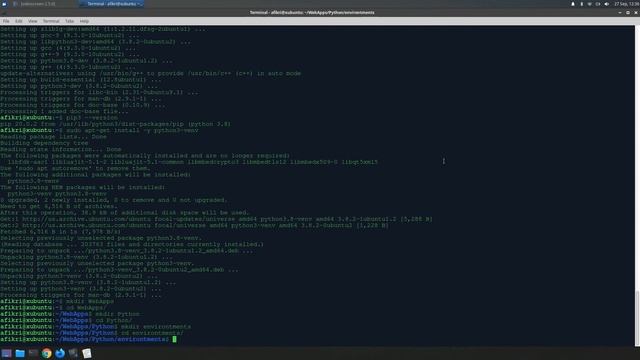Open the File menu

coord(6,21)
